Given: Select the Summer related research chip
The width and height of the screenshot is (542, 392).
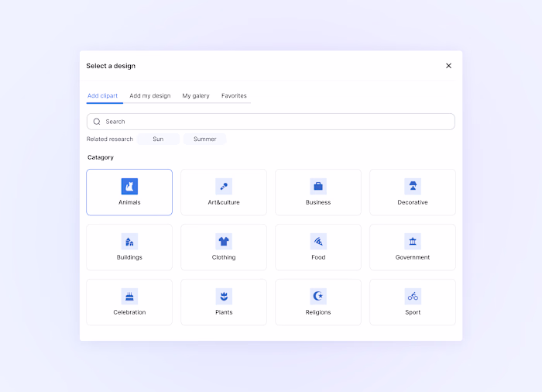Looking at the screenshot, I should (204, 139).
